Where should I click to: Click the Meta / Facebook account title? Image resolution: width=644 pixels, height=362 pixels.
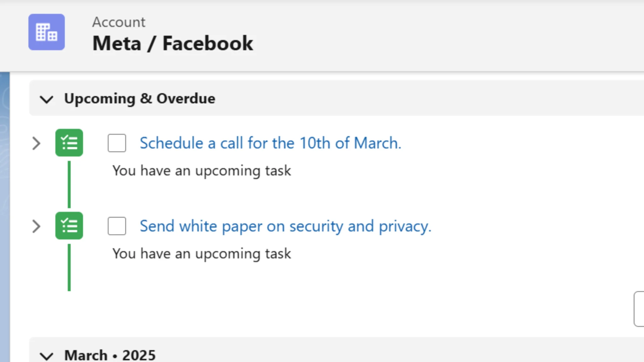173,43
